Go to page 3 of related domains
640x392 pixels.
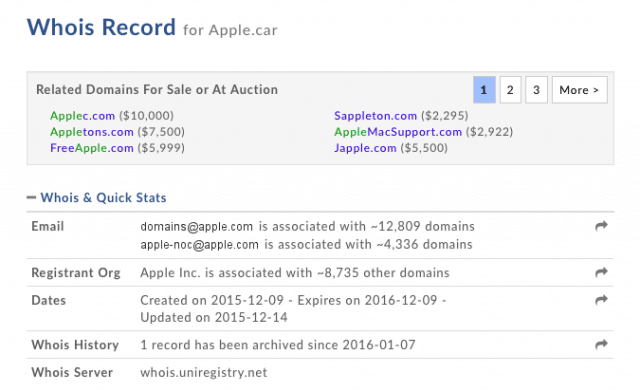pyautogui.click(x=536, y=90)
